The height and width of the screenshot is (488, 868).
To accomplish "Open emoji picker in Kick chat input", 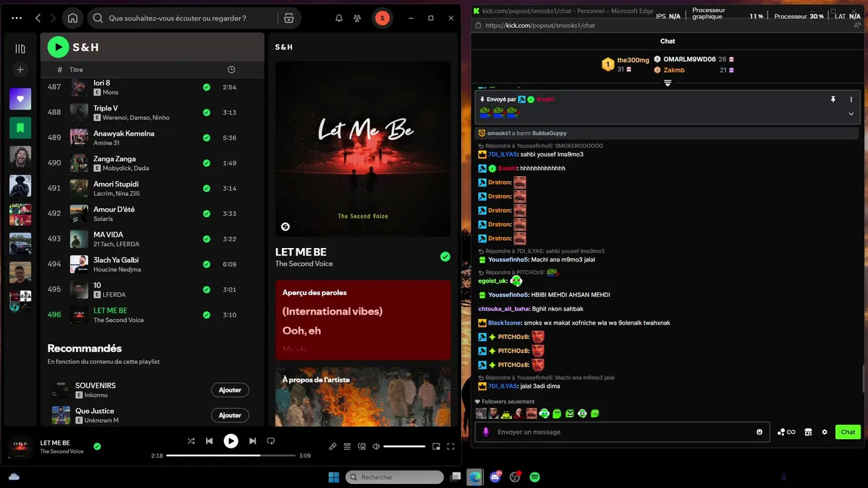I will pyautogui.click(x=759, y=432).
